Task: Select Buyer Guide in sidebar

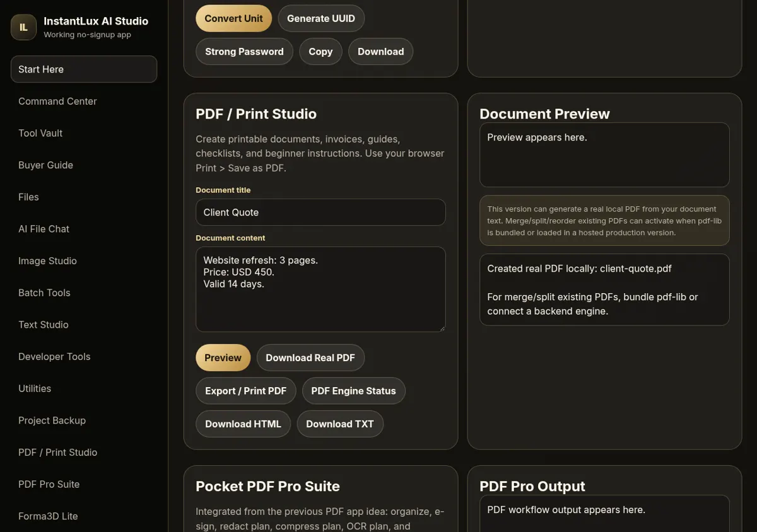Action: tap(84, 165)
